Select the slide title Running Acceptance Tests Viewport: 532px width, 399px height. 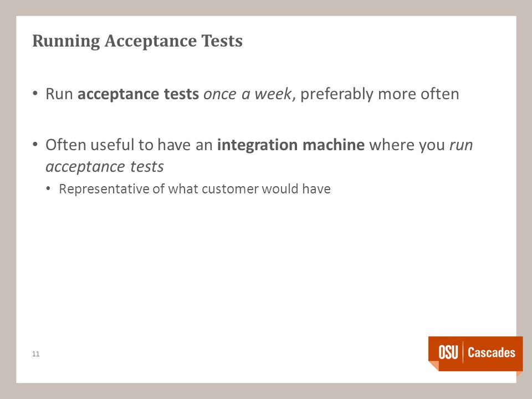[x=137, y=41]
